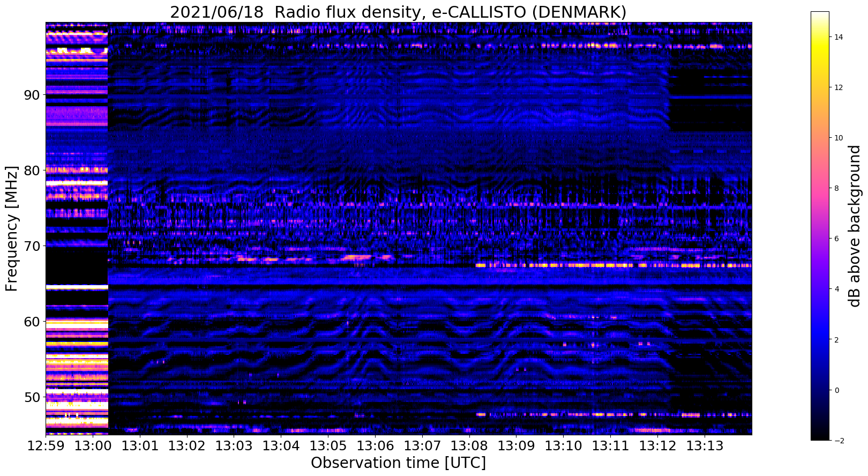
Task: Click the colorbar tick label 8
Action: (x=836, y=188)
